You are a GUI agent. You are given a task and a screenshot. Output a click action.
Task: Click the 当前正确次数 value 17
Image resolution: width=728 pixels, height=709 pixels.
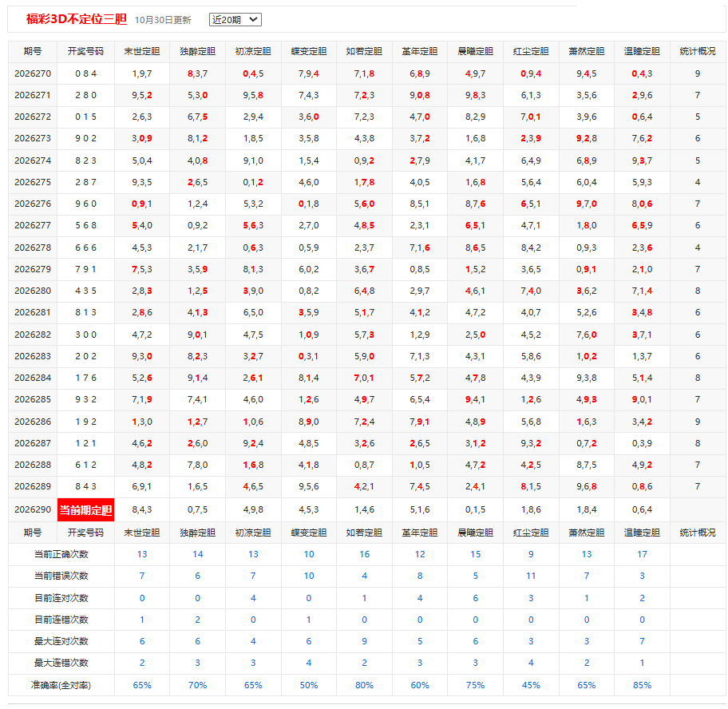click(x=642, y=554)
